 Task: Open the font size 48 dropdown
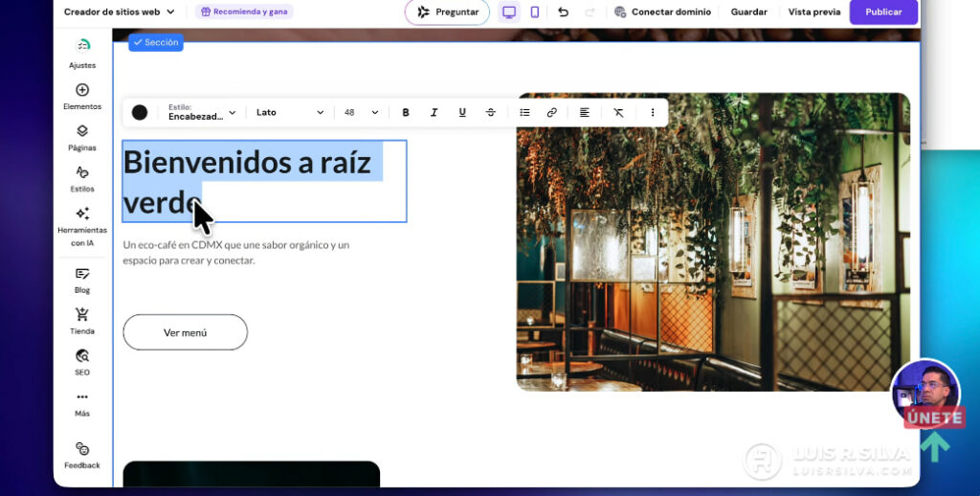point(361,113)
